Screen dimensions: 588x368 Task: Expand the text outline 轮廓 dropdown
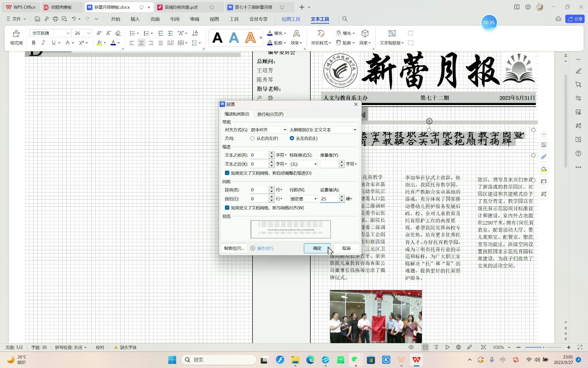coord(285,43)
